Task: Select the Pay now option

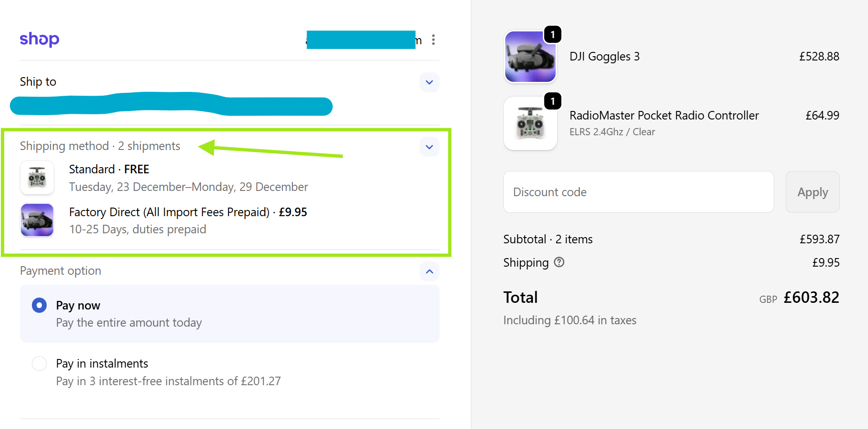Action: click(39, 305)
